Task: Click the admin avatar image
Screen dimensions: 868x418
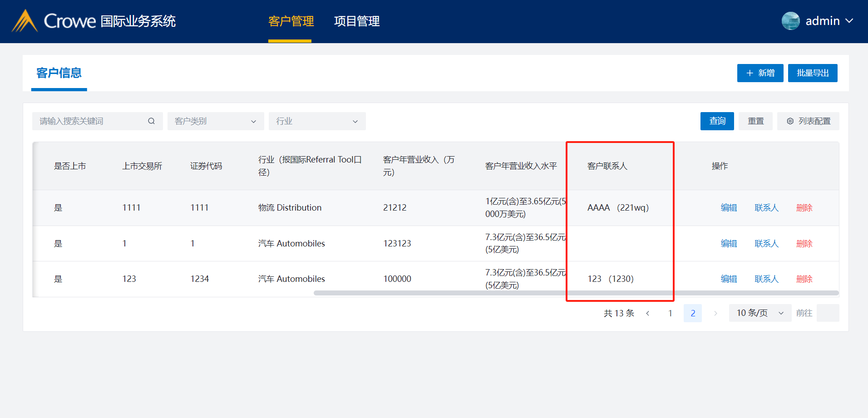Action: tap(790, 21)
